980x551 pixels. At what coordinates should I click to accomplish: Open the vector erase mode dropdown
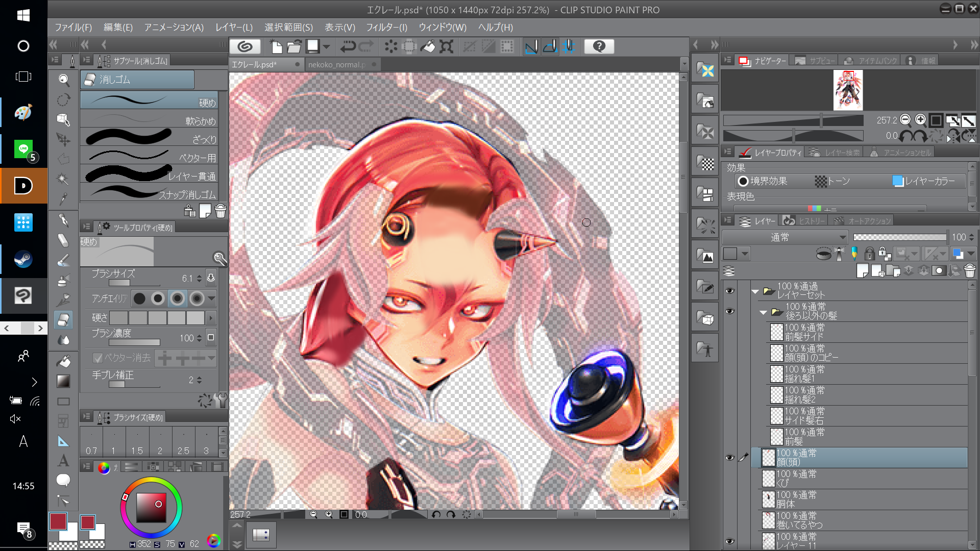click(x=211, y=358)
